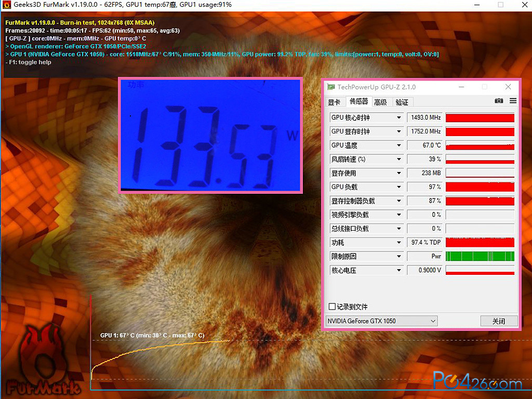Select the 传感器 tab
Screen dimensions: 532x399
358,101
